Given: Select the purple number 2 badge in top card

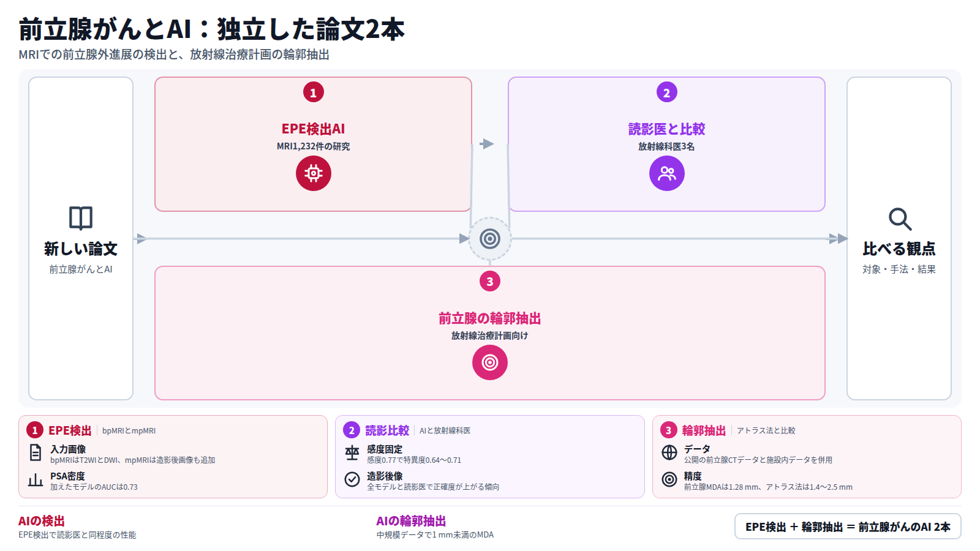Looking at the screenshot, I should point(667,92).
